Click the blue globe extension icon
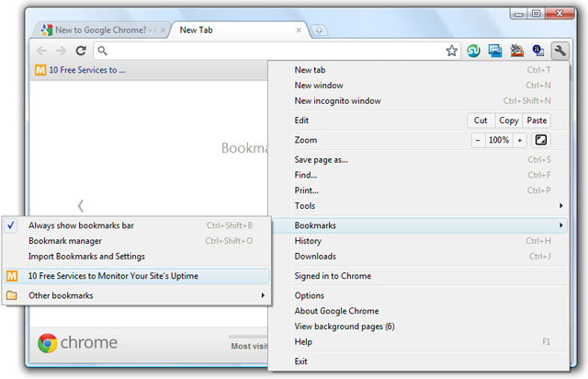This screenshot has width=588, height=379. click(x=538, y=51)
